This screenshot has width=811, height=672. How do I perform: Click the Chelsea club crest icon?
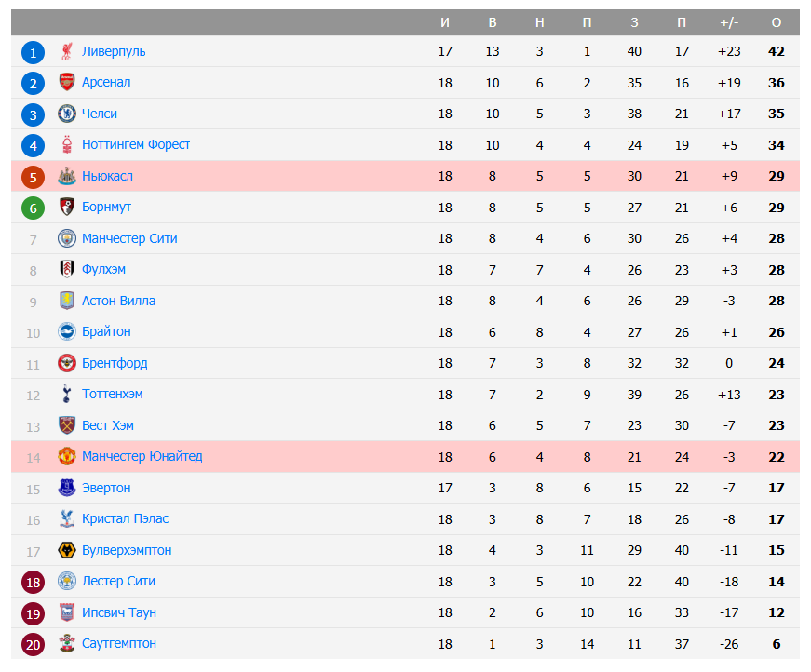tap(66, 114)
